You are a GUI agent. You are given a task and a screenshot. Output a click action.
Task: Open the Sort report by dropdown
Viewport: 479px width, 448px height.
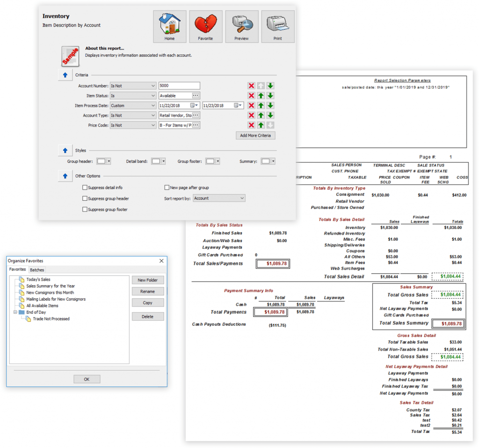tap(219, 198)
